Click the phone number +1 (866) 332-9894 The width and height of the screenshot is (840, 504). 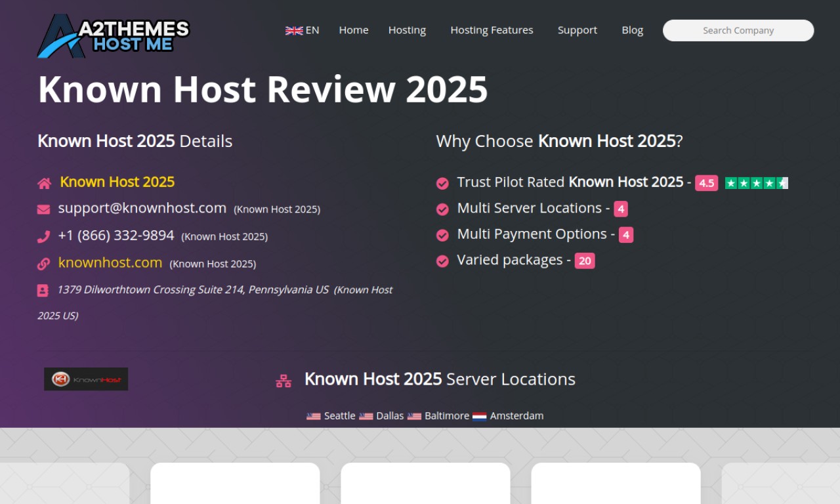click(x=116, y=235)
